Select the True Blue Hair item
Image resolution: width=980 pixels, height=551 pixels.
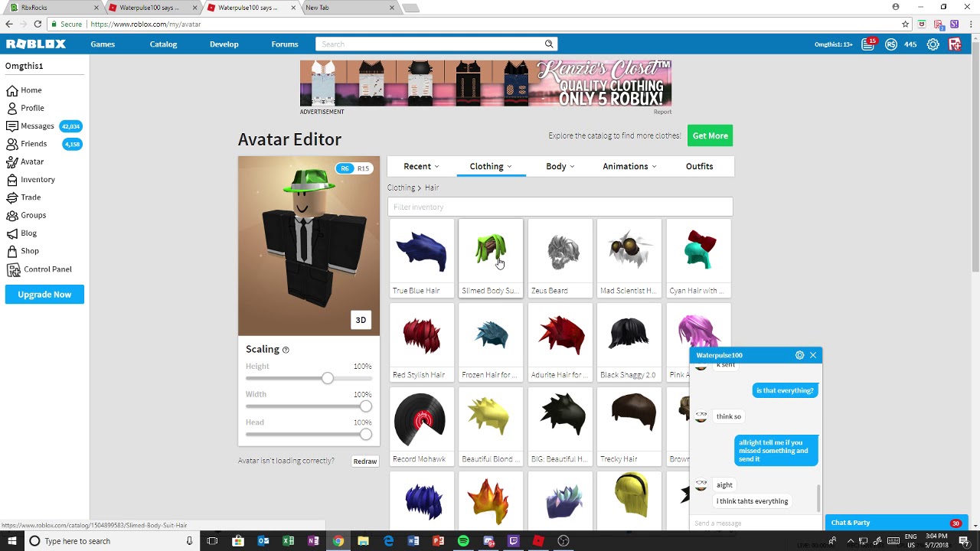[x=420, y=259]
